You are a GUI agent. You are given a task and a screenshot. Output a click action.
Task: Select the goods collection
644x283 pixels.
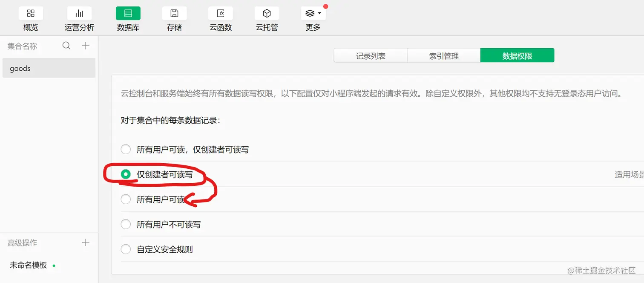[x=49, y=68]
